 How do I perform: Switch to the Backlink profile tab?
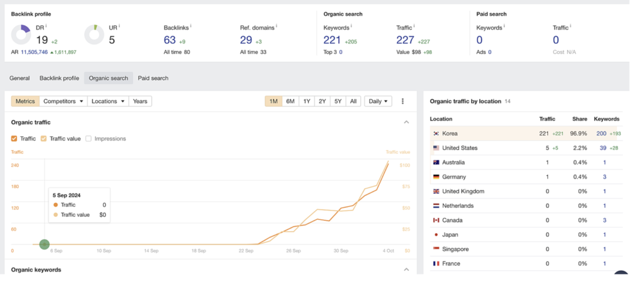point(59,78)
